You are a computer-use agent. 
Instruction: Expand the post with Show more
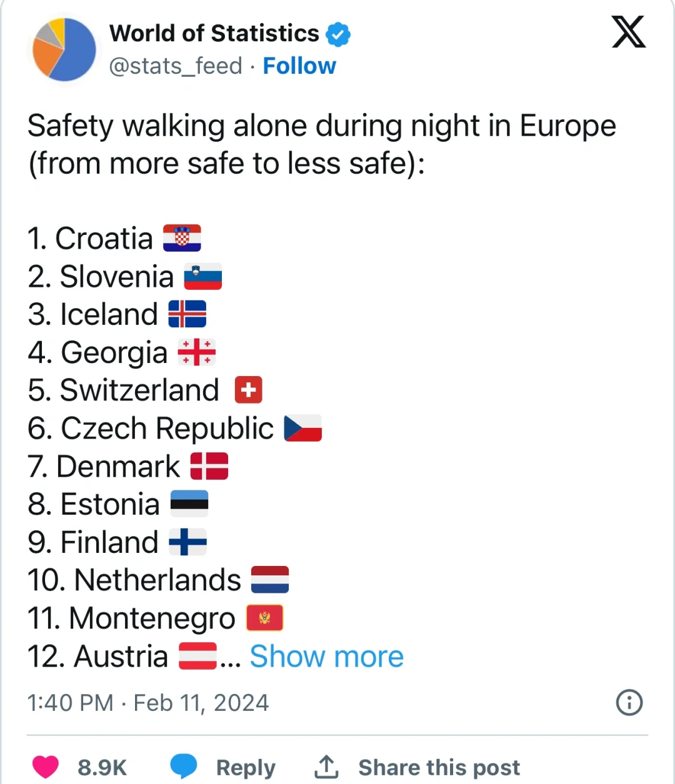326,657
